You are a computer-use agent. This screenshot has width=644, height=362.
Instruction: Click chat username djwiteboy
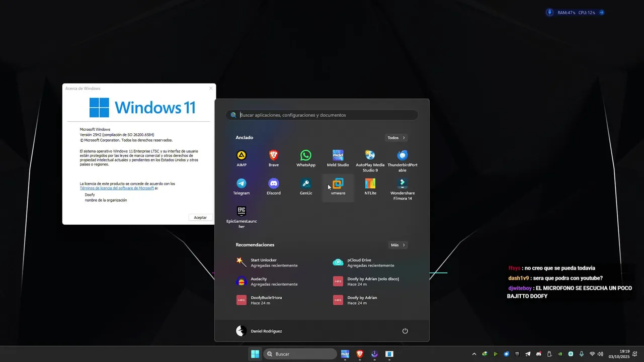(520, 288)
